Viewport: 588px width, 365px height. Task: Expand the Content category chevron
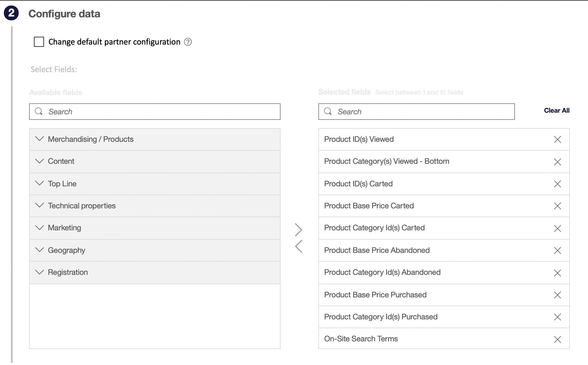tap(40, 161)
